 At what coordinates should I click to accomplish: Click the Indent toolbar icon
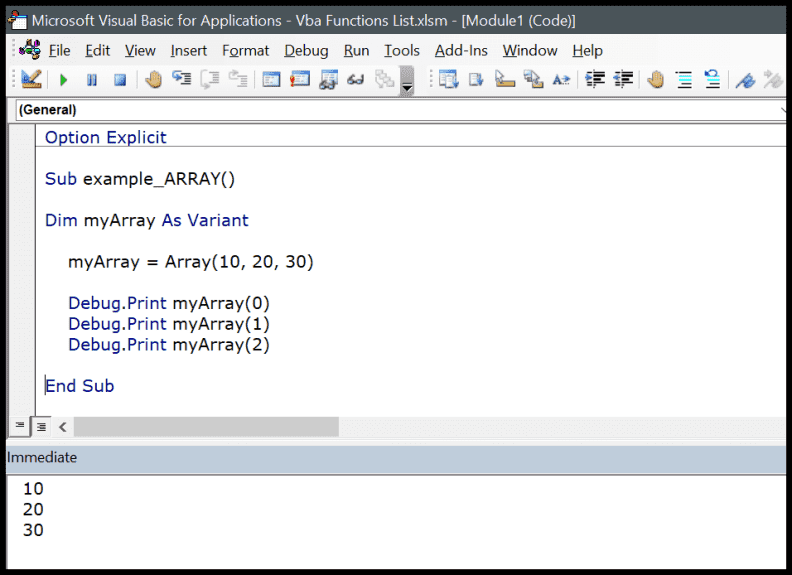596,80
